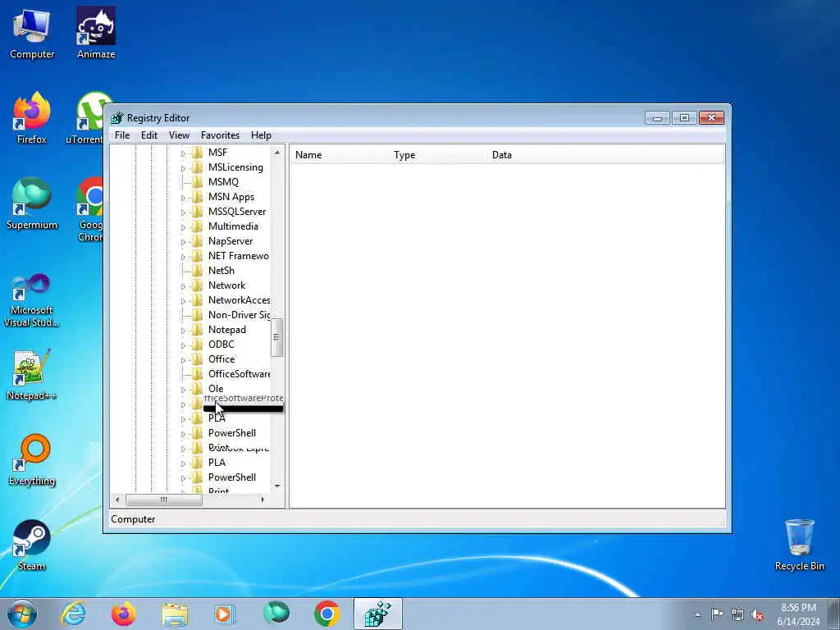
Task: Open the File menu
Action: point(122,135)
